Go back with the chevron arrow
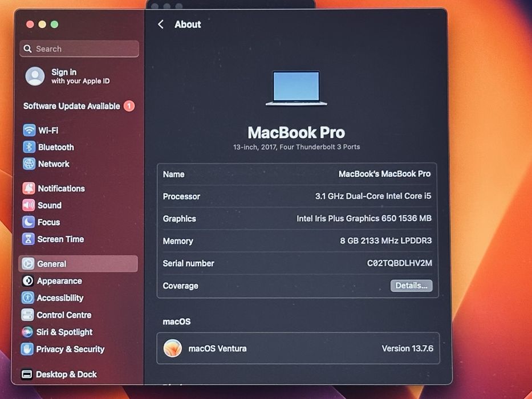The width and height of the screenshot is (532, 399). pos(161,25)
